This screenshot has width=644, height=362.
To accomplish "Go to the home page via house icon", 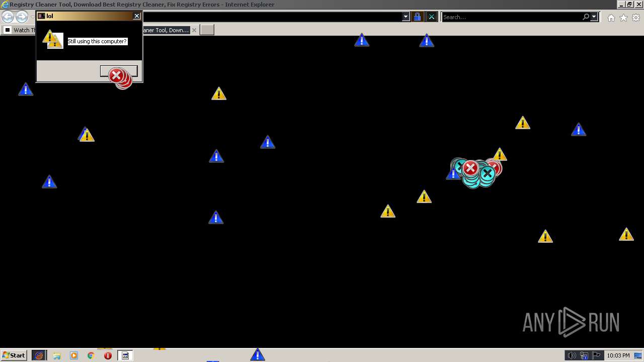I will (611, 18).
